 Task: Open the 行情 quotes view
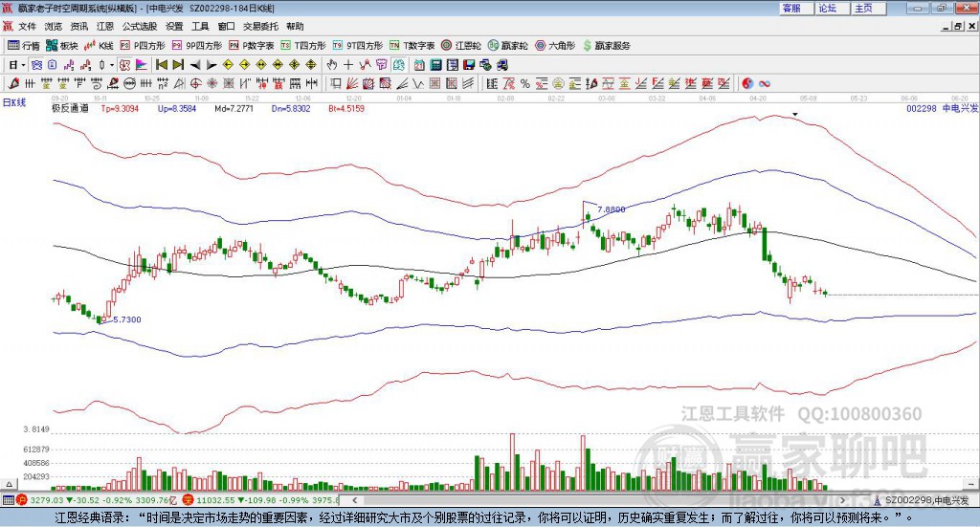[23, 46]
